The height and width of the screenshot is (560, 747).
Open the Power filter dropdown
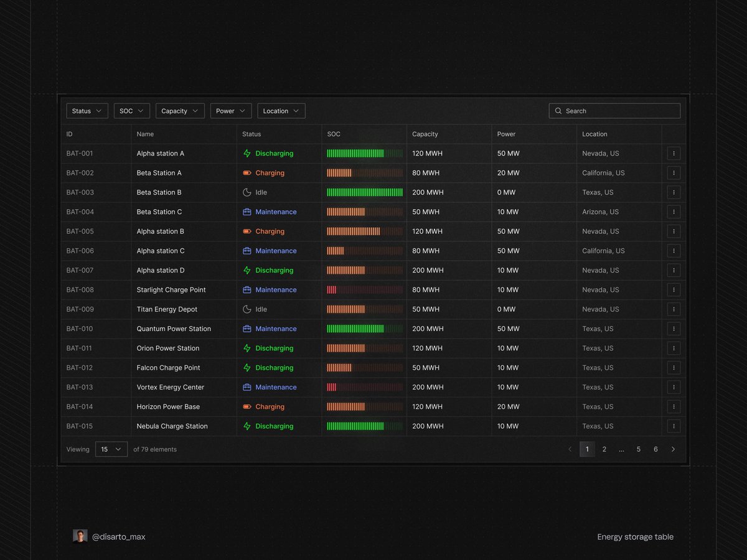point(231,111)
